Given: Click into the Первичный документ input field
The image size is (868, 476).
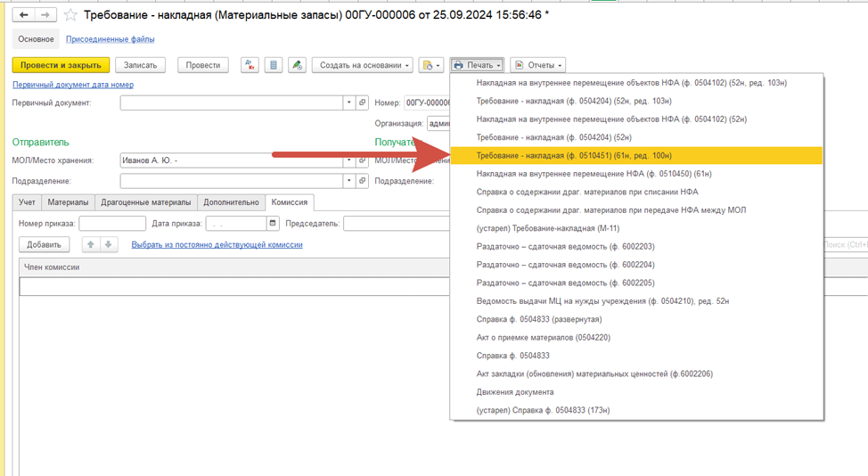Looking at the screenshot, I should [232, 103].
